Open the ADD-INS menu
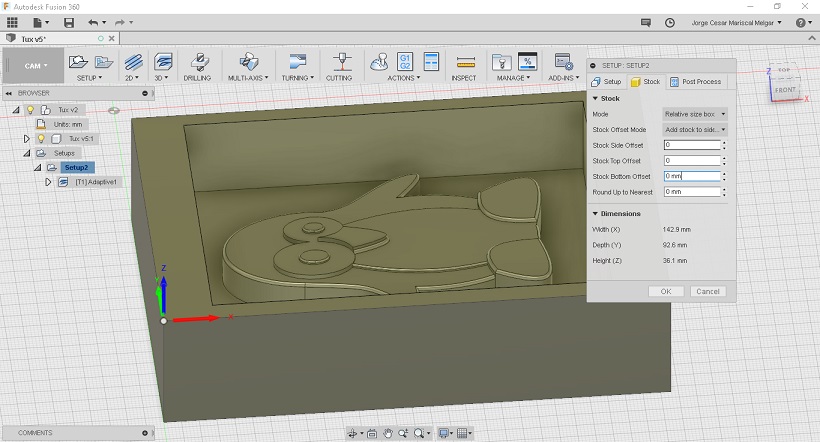 click(563, 78)
